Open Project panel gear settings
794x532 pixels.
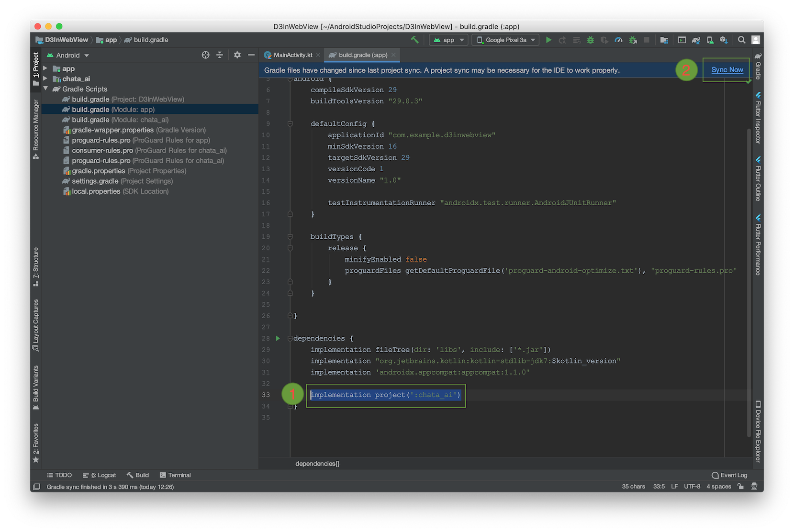[x=237, y=55]
